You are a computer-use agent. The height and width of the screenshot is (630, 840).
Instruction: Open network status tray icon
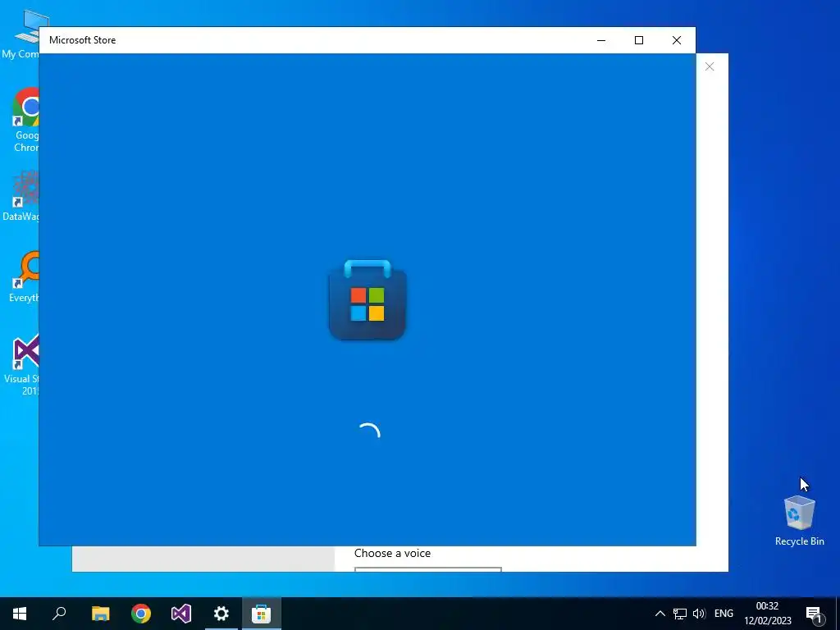(680, 614)
